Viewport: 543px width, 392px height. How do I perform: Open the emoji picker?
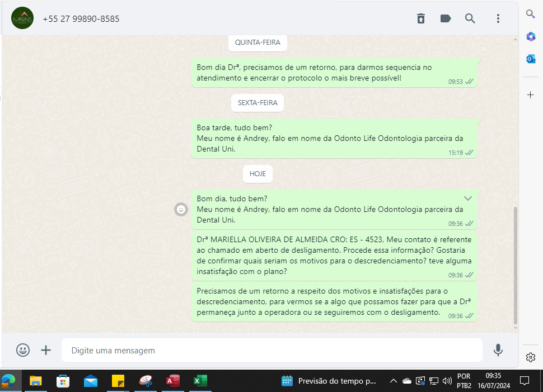click(23, 350)
